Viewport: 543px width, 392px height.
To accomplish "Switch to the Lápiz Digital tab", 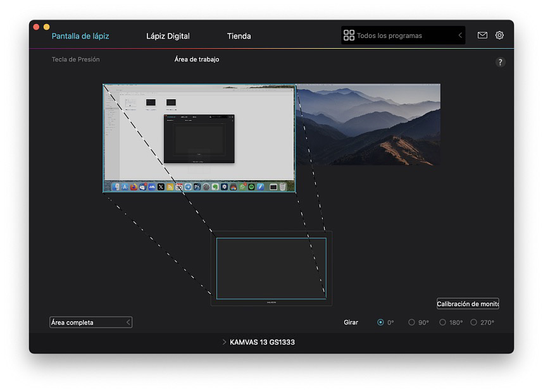I will click(x=168, y=36).
